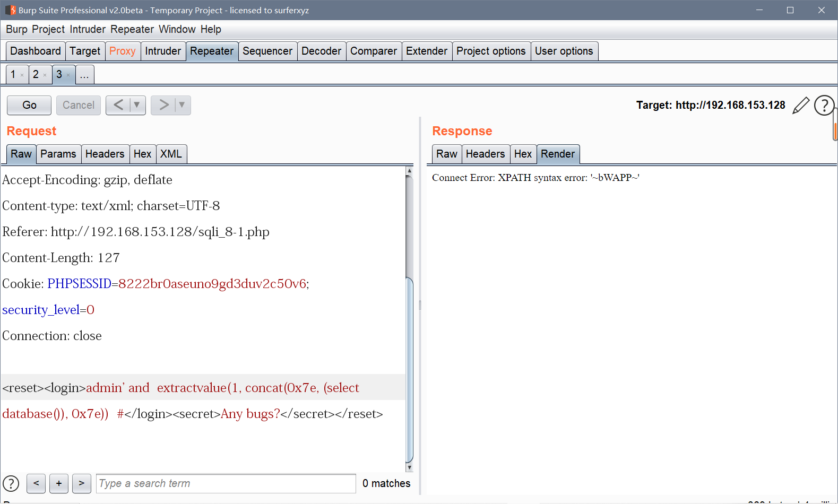Screen dimensions: 838x504
Task: Switch request view to Params
Action: (x=58, y=154)
